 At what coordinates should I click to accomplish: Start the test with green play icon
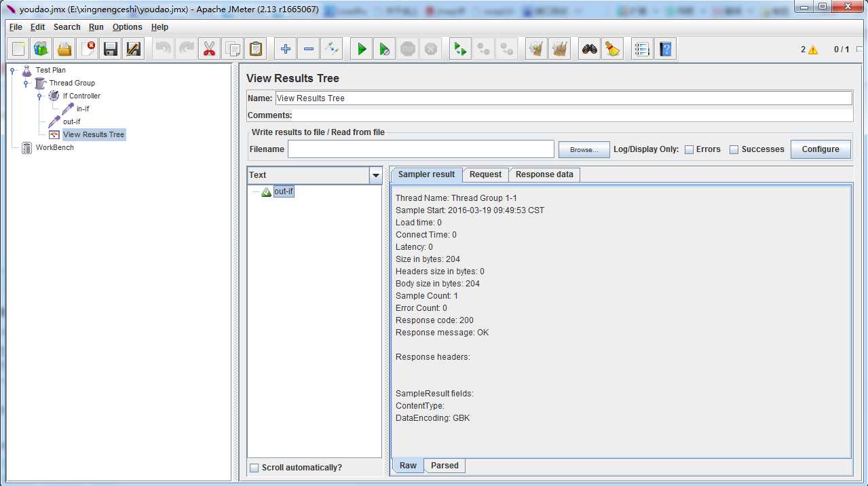pos(362,49)
